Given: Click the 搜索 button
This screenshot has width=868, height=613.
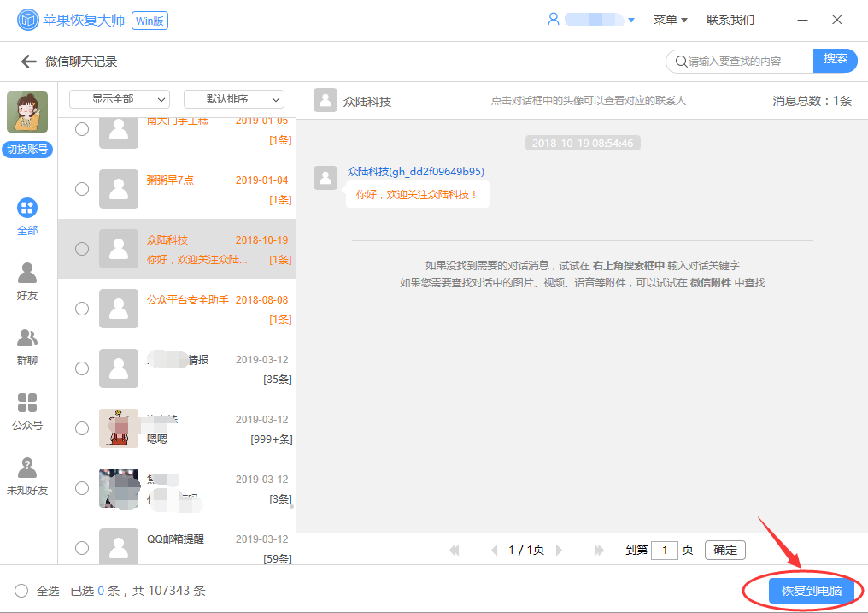Looking at the screenshot, I should [x=835, y=61].
